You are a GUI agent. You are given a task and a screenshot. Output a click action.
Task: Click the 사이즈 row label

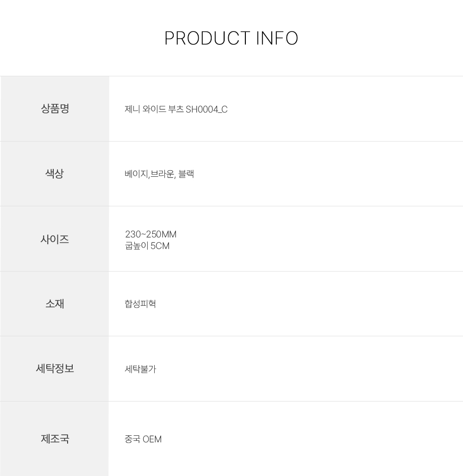[x=55, y=239]
